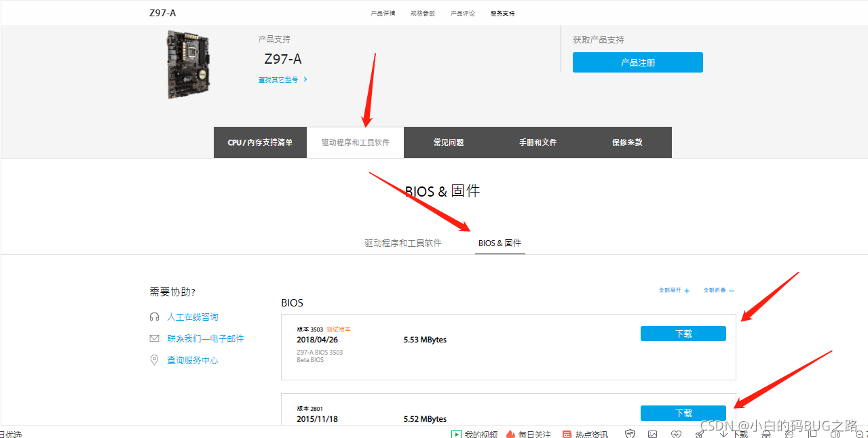Switch to the 手册和文件 tab

click(x=538, y=142)
